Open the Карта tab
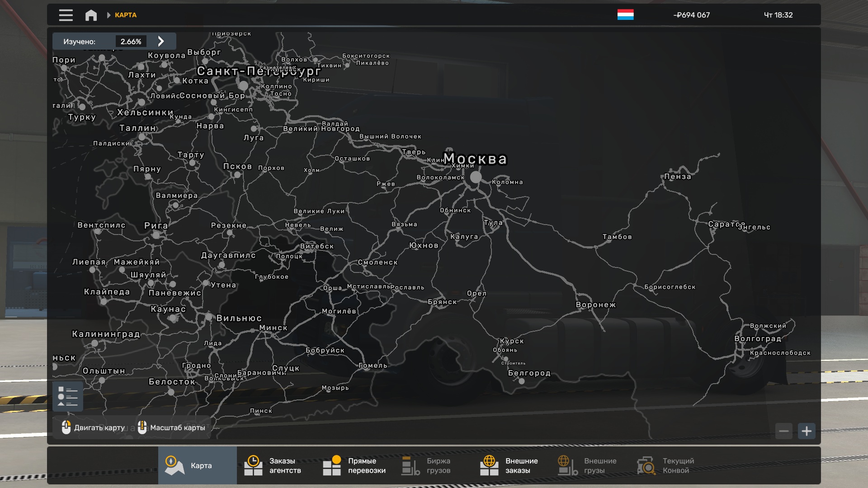 tap(197, 465)
